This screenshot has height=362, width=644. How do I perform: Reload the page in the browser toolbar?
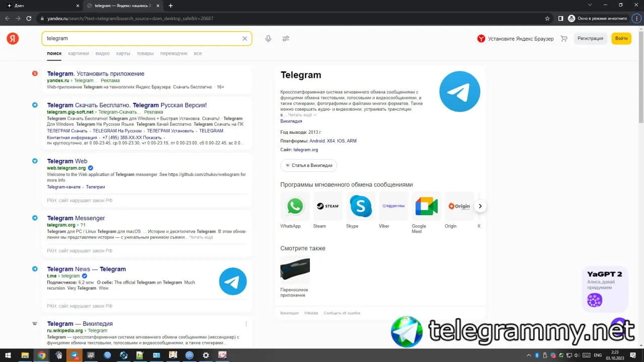29,19
